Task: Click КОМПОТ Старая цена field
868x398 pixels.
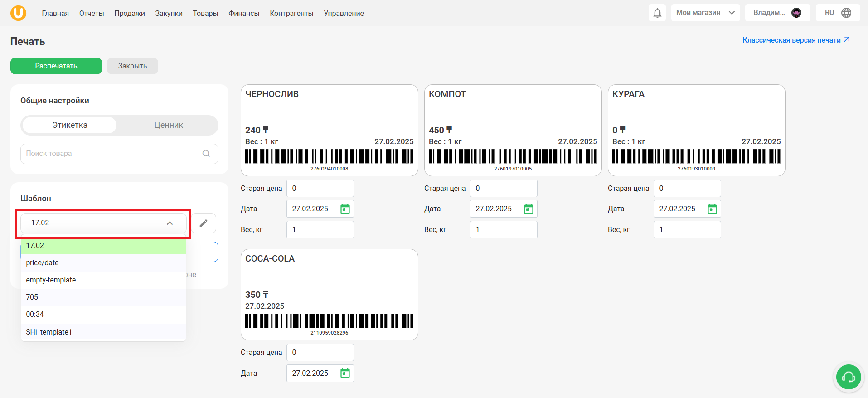Action: [504, 189]
